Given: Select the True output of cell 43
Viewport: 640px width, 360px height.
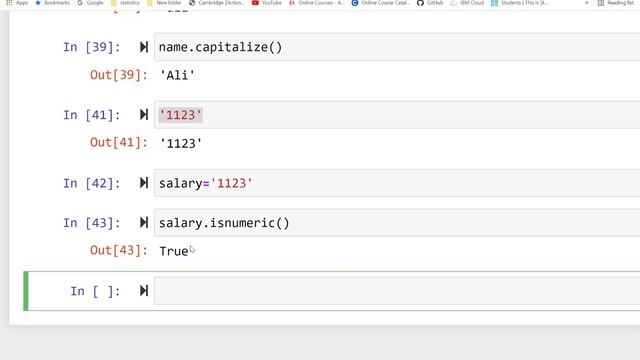Looking at the screenshot, I should pyautogui.click(x=174, y=251).
